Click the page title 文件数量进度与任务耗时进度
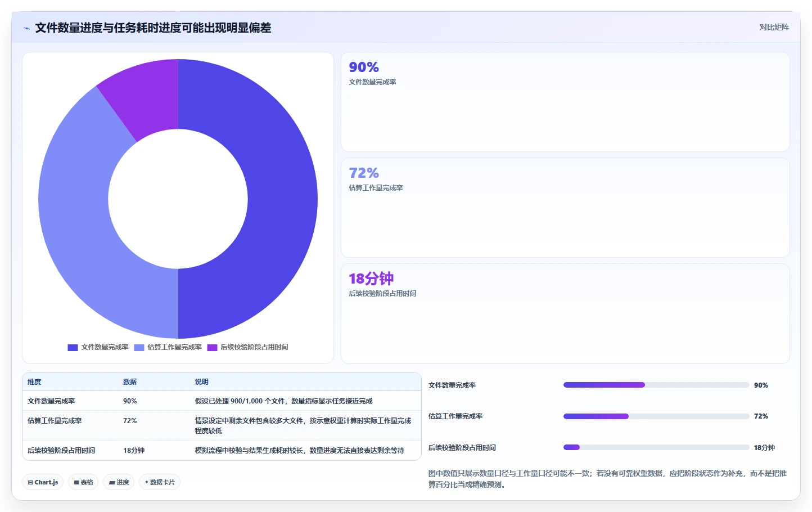 pos(153,28)
